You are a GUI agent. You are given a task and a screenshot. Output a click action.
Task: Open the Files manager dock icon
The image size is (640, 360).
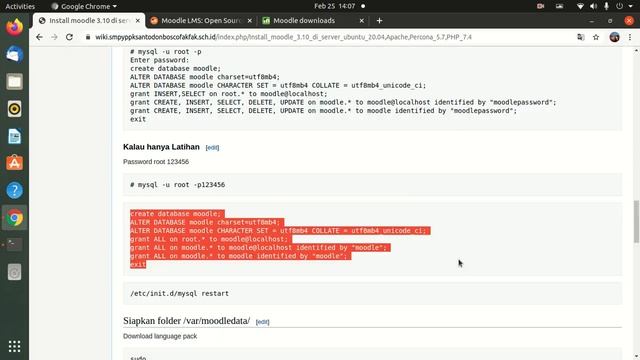[14, 82]
